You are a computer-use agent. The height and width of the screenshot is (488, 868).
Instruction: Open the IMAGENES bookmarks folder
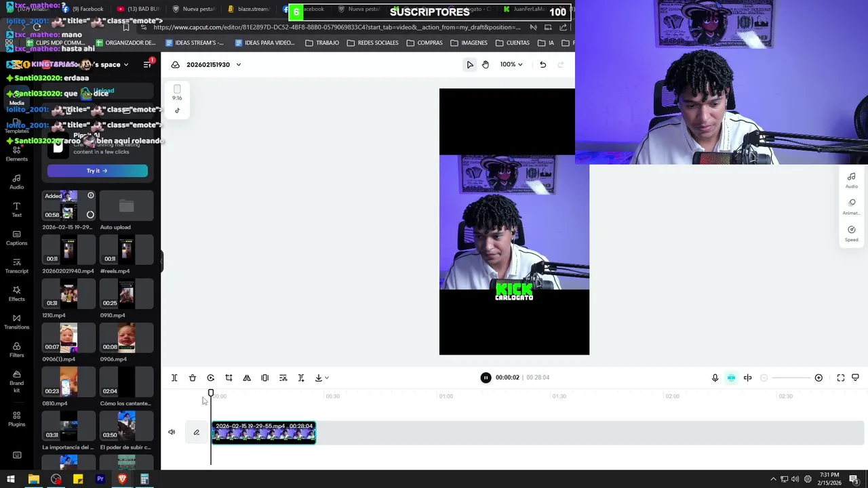click(x=469, y=43)
